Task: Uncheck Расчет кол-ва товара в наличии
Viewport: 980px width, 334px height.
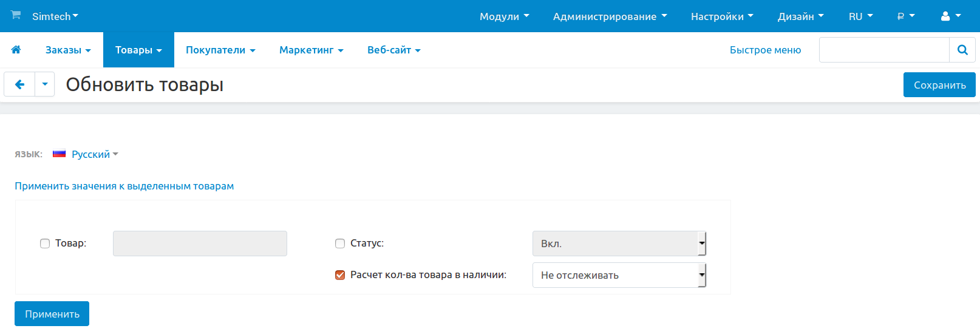Action: tap(340, 275)
